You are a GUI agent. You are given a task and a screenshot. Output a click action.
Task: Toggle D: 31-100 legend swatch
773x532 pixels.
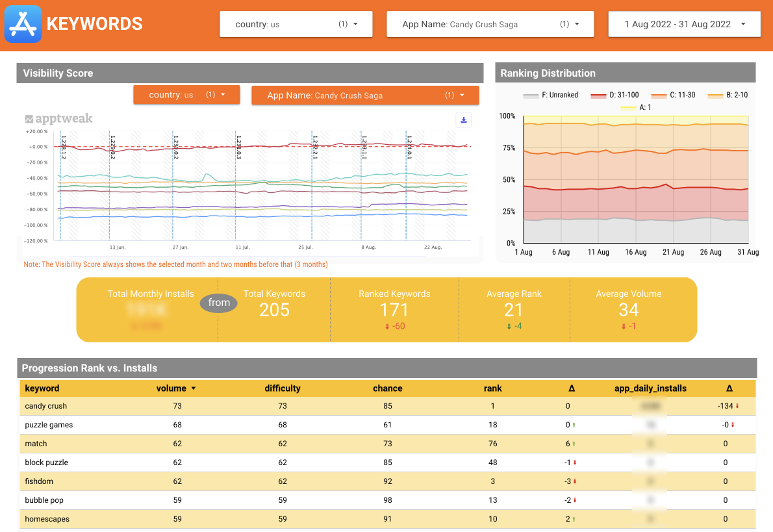click(x=598, y=95)
